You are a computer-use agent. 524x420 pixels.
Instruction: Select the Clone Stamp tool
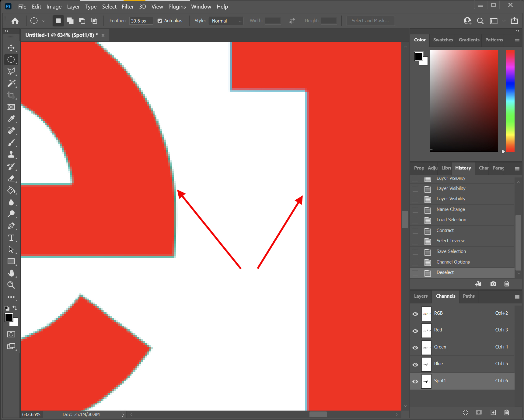click(x=11, y=155)
